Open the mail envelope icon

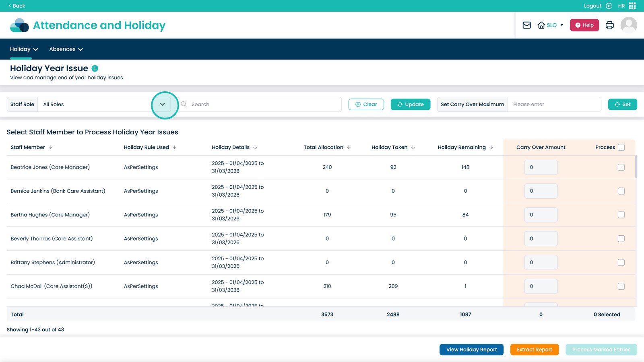[x=526, y=25]
